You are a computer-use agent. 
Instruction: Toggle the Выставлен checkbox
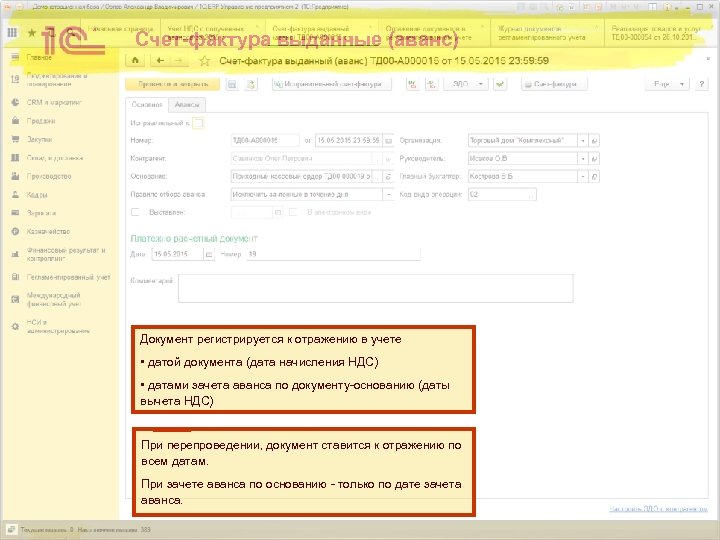(135, 212)
